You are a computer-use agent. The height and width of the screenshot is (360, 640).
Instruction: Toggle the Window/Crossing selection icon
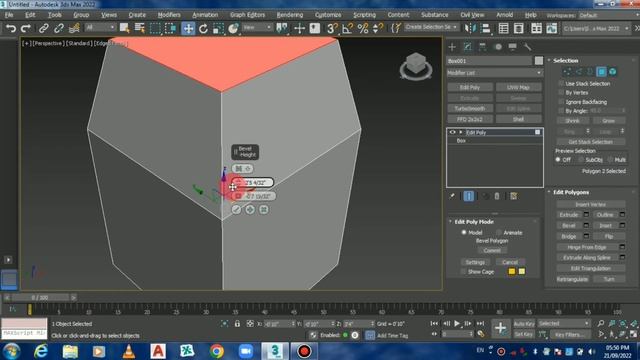pos(171,28)
